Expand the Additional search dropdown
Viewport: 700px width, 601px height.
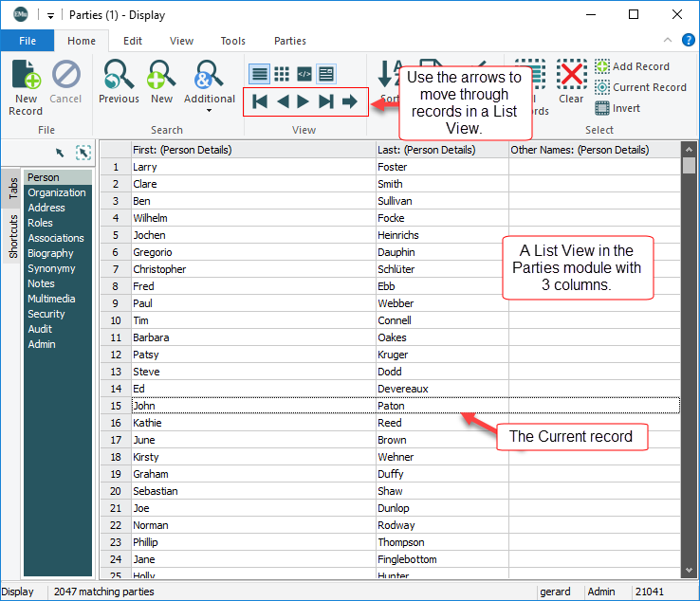(x=209, y=110)
